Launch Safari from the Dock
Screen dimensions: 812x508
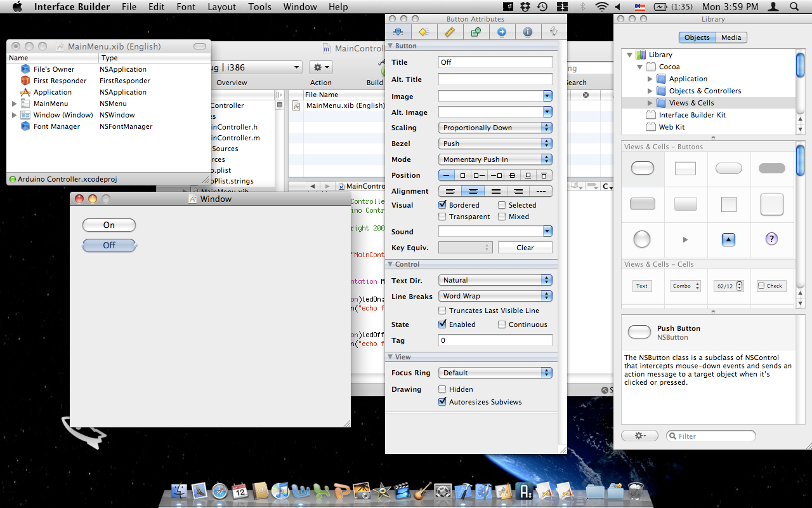point(220,491)
